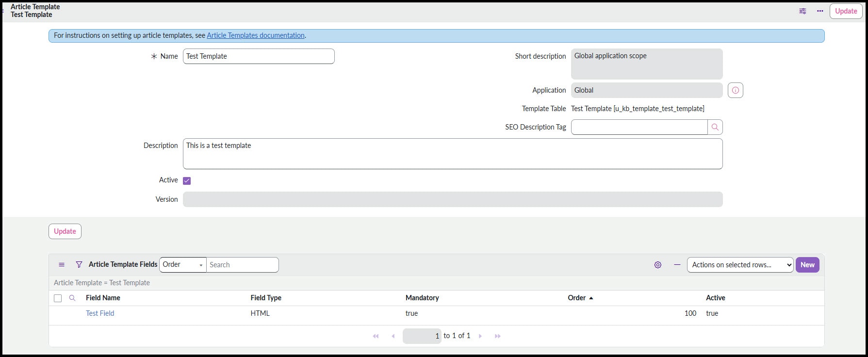
Task: Click the Description text area
Action: pyautogui.click(x=453, y=154)
